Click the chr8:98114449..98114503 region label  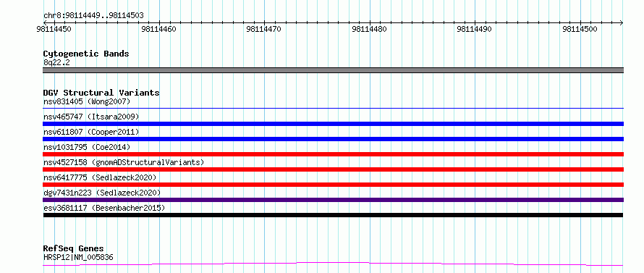(x=93, y=16)
